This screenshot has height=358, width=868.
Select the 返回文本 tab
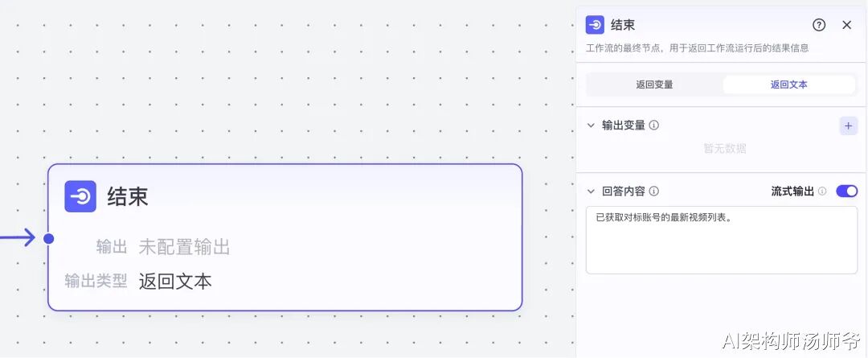789,84
